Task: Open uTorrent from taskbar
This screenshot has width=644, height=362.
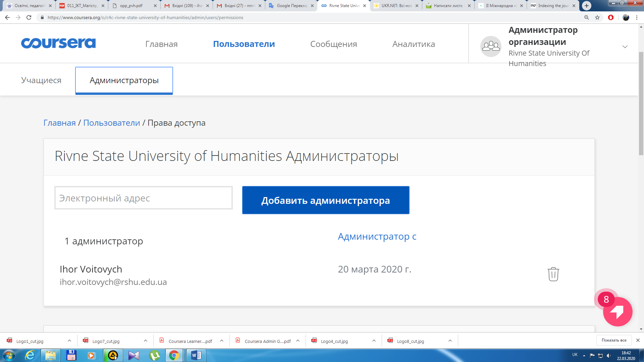Action: click(x=154, y=355)
